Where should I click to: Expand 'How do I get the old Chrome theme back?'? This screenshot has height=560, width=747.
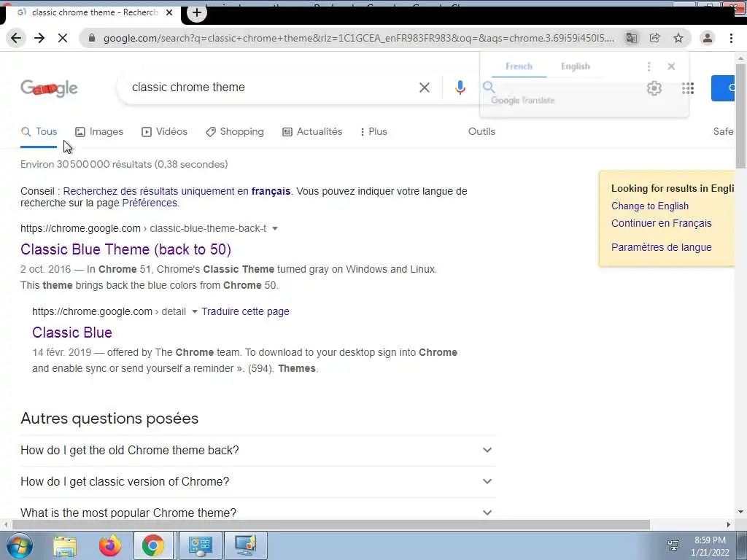(x=258, y=451)
